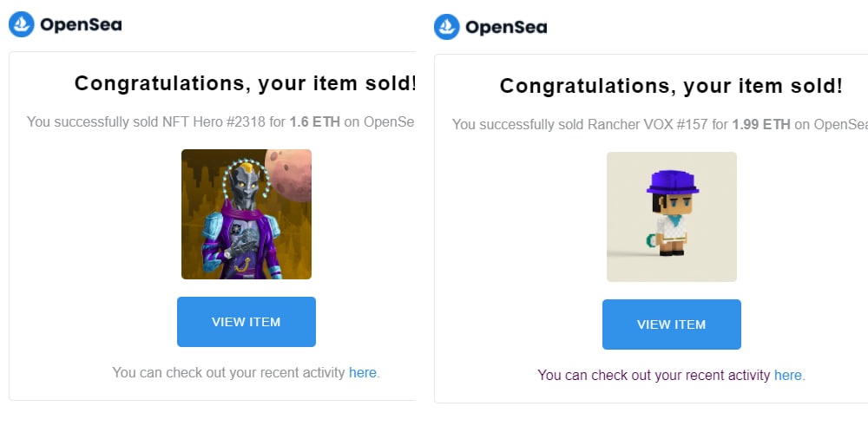Screen dimensions: 868x426
Task: Click the left 'Congratulations, your item sold!' heading
Action: point(245,83)
